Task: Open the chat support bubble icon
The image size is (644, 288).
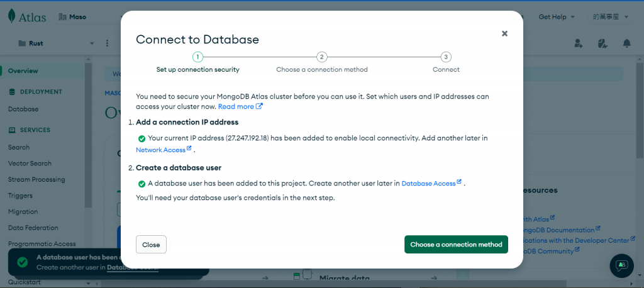Action: coord(622,266)
